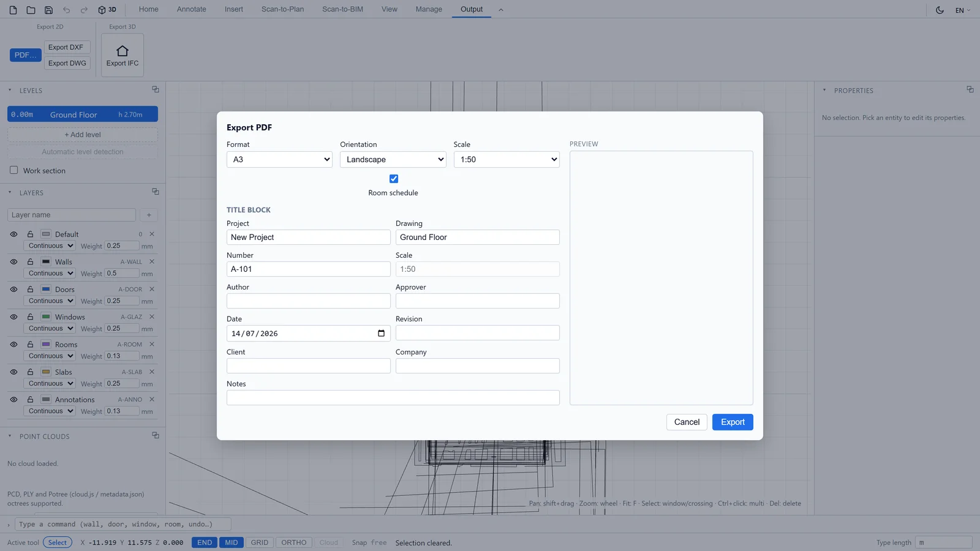Hide the Default layer using eye icon

click(13, 234)
